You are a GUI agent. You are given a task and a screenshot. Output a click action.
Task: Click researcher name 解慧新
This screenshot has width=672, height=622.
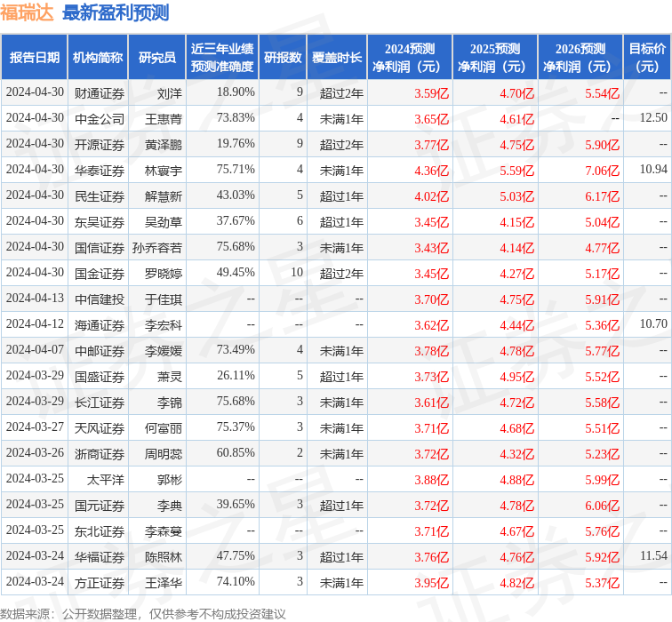coord(164,196)
